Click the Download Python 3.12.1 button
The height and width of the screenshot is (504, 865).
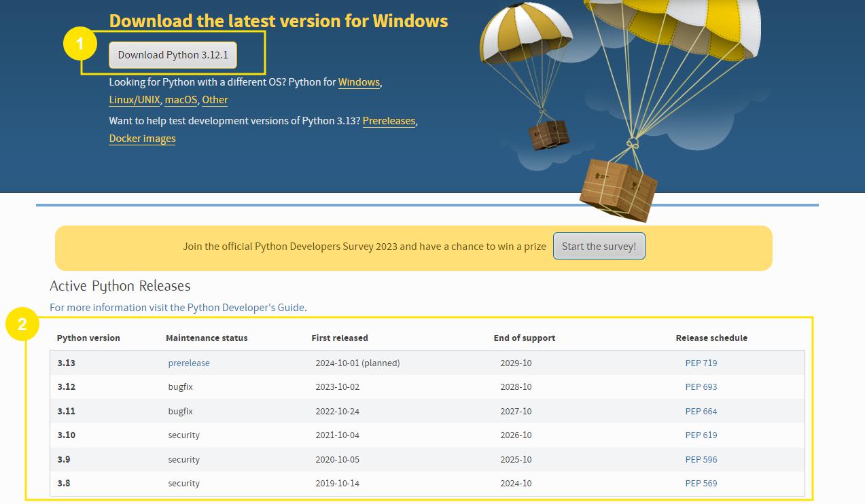[x=173, y=55]
